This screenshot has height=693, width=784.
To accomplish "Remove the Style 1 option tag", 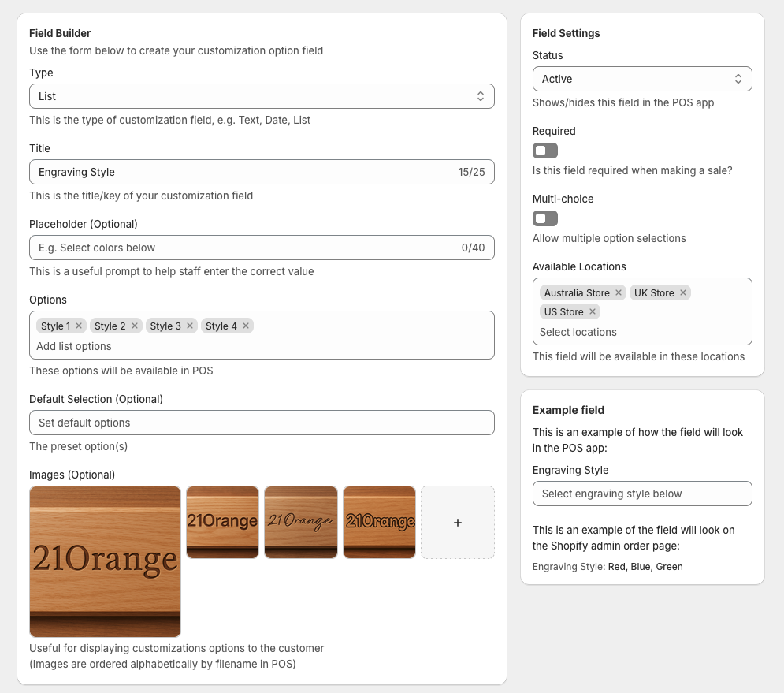I will [x=79, y=326].
